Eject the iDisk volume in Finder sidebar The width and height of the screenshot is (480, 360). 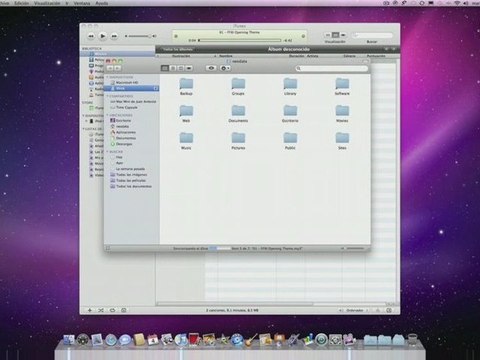pos(156,88)
